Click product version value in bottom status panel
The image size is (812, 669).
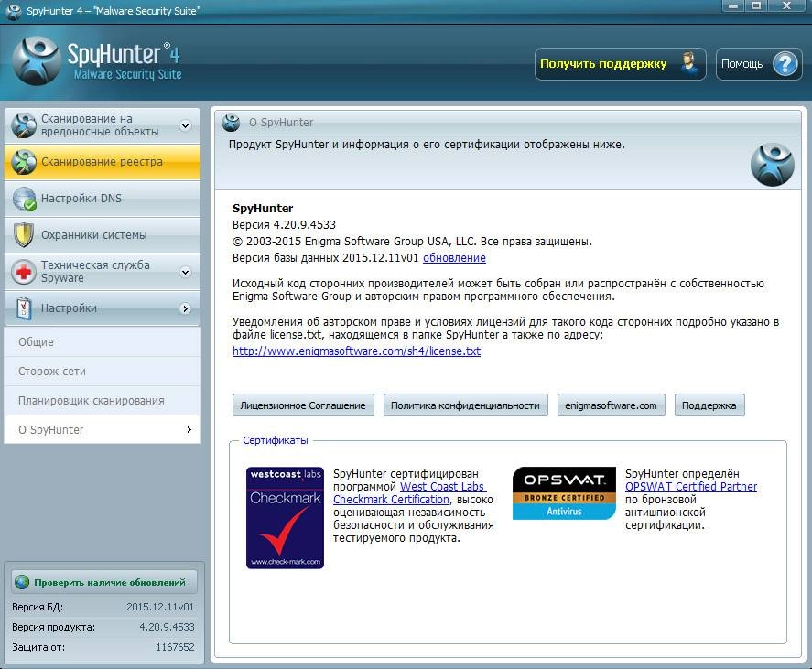click(167, 627)
